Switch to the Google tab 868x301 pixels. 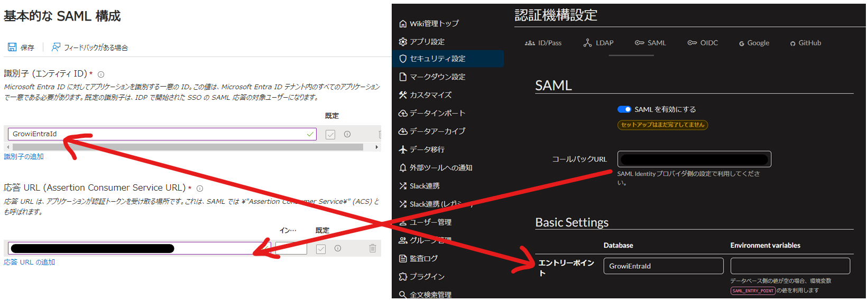point(754,43)
